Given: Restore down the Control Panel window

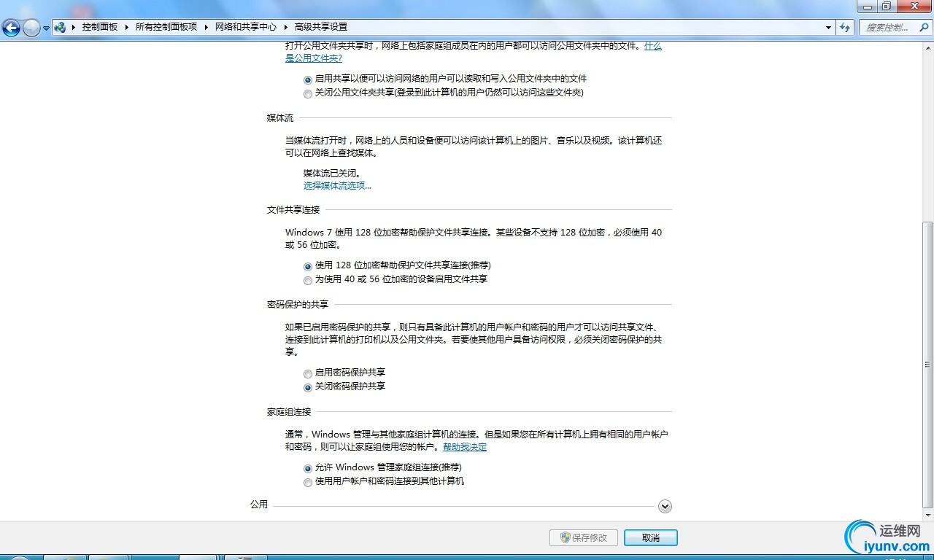Looking at the screenshot, I should pos(887,6).
